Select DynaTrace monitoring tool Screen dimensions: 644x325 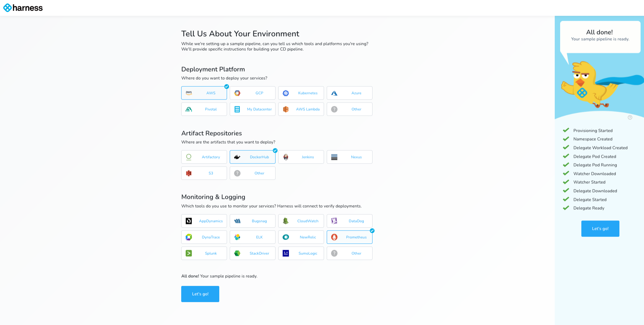(204, 237)
